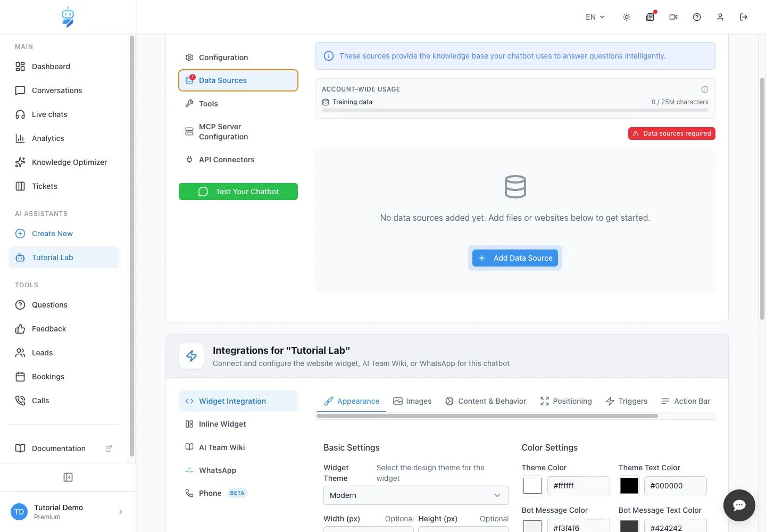This screenshot has height=532, width=766.
Task: Toggle the light/dark theme sun icon
Action: coord(627,17)
